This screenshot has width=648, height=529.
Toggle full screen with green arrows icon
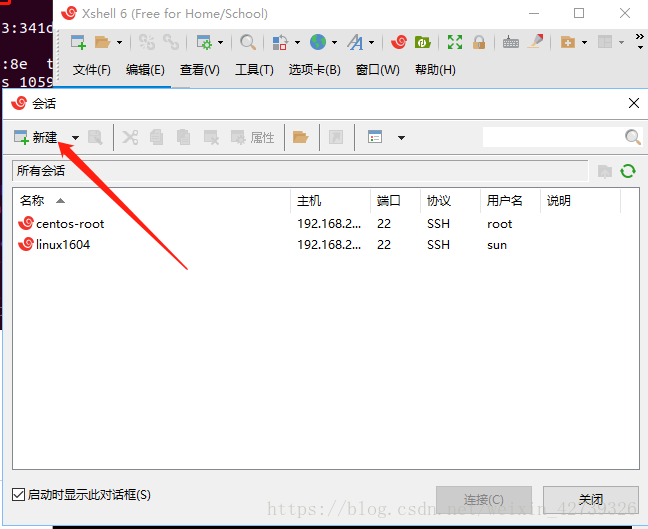click(x=455, y=42)
